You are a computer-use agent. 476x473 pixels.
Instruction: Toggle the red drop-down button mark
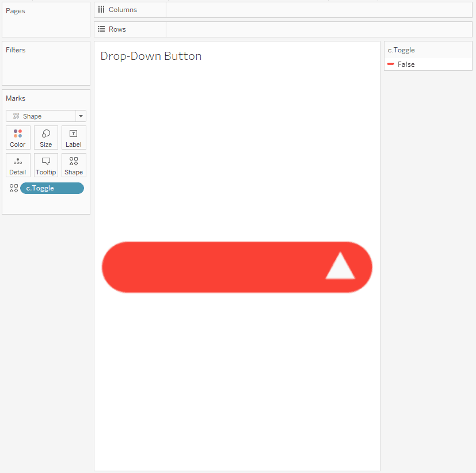237,268
